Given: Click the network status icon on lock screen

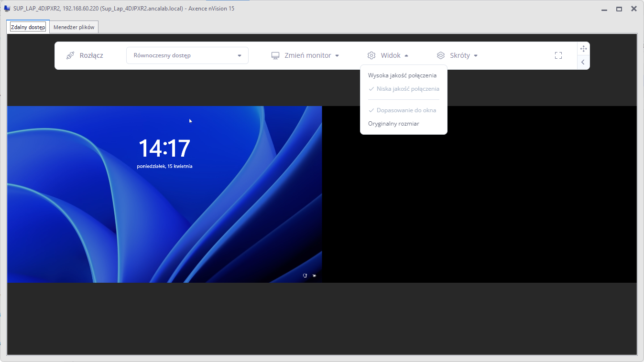Looking at the screenshot, I should 305,276.
